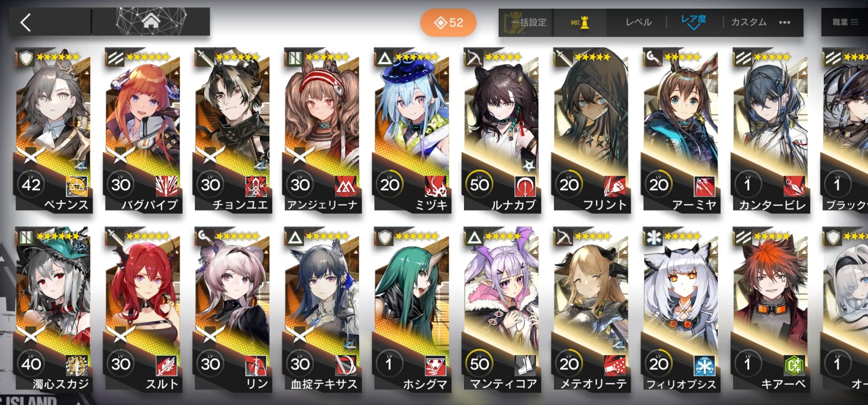Screen dimensions: 868x405
Task: Click フィリオプシス blue snowflake skill icon
Action: pos(704,365)
